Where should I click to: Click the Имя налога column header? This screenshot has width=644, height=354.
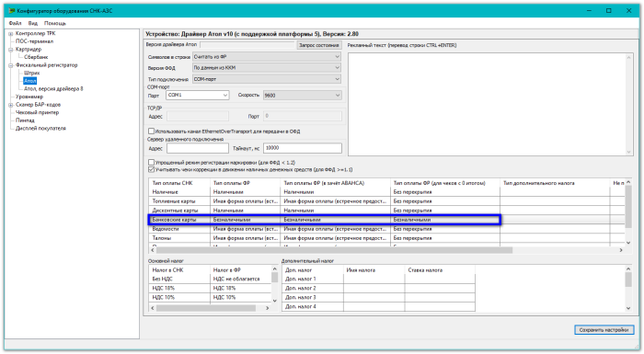coord(374,270)
